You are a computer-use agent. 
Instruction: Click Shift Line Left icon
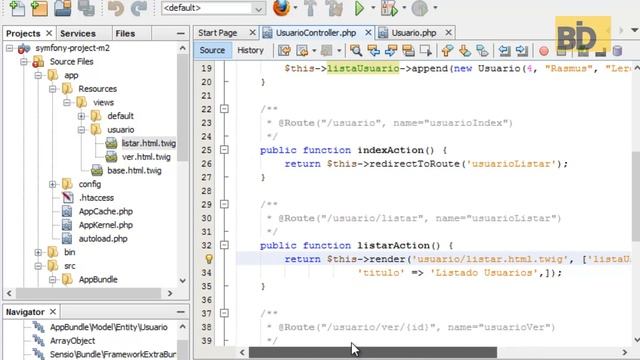click(x=504, y=51)
